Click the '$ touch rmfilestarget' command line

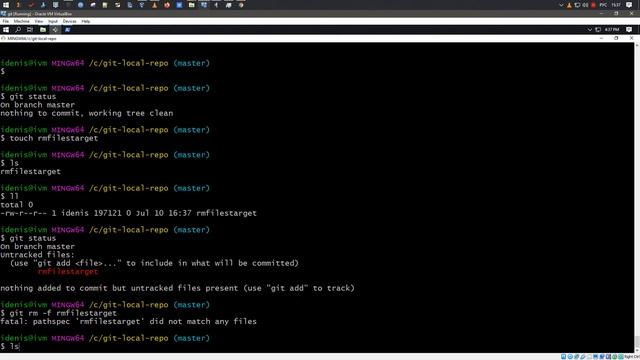click(x=49, y=138)
